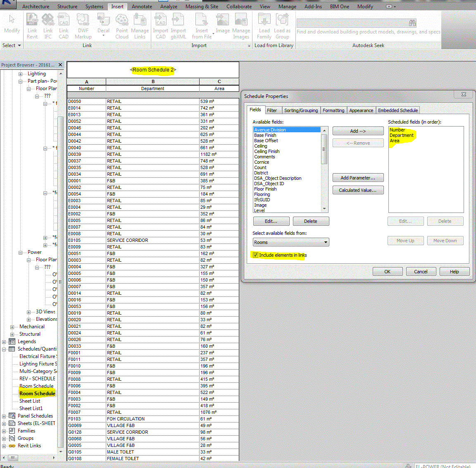This screenshot has width=476, height=468.
Task: Click the Revit Links chain icon
Action: [12, 446]
